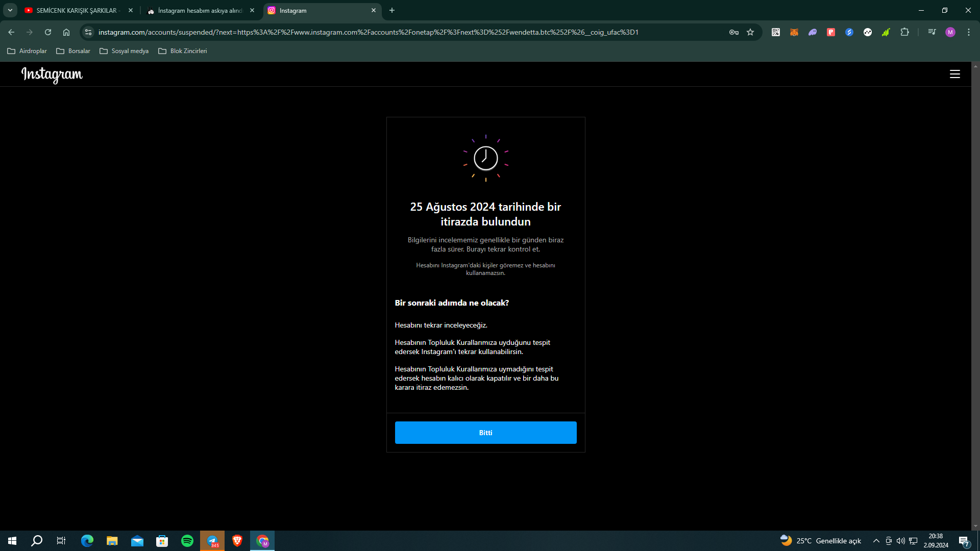Launch Microsoft Edge from the taskbar

click(x=87, y=541)
